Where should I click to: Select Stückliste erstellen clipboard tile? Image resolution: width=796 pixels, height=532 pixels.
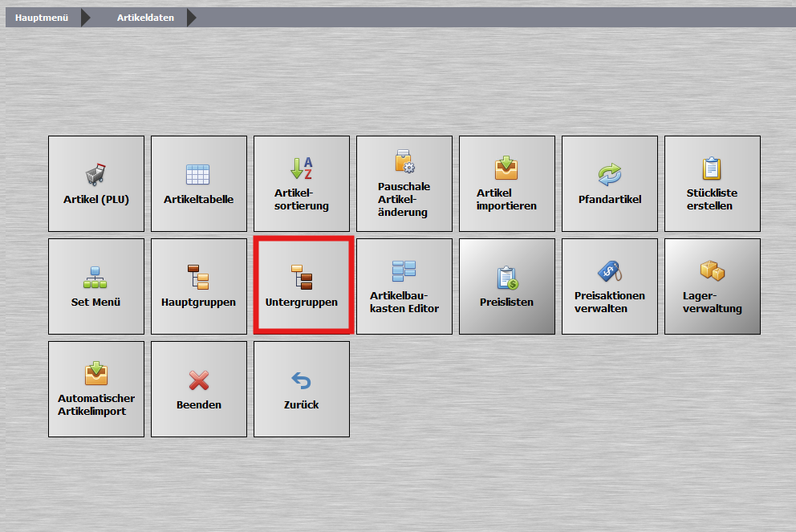[713, 184]
